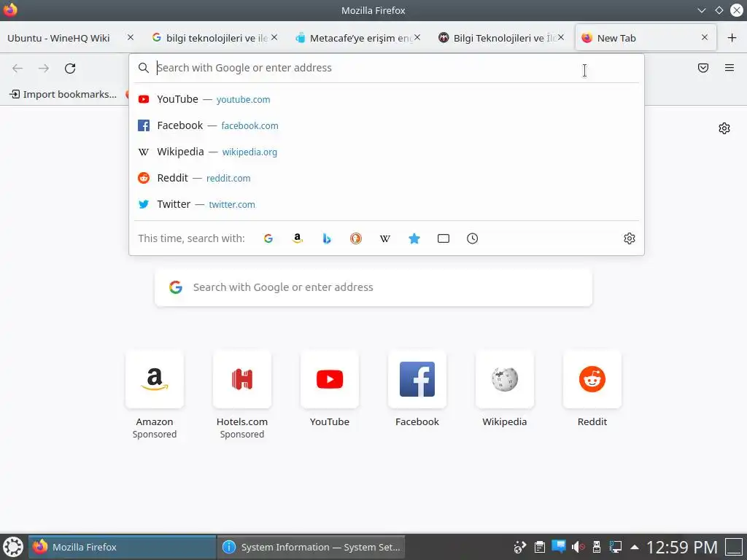747x560 pixels.
Task: Open a new tab with plus button
Action: point(732,38)
